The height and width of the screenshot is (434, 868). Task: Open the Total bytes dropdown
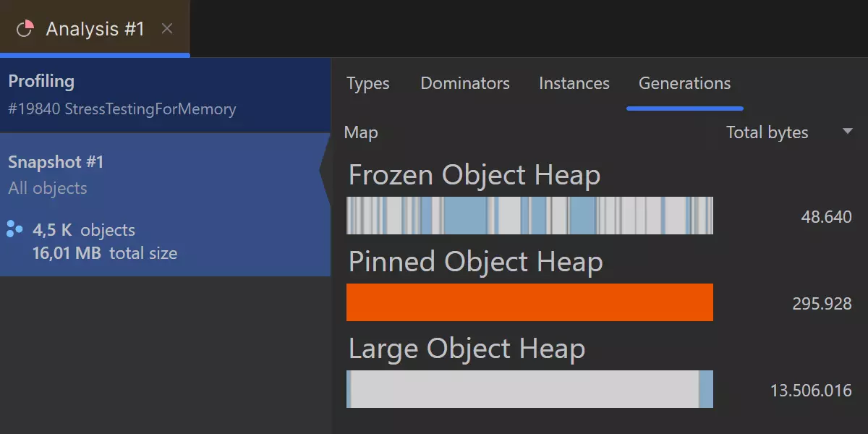coord(767,132)
